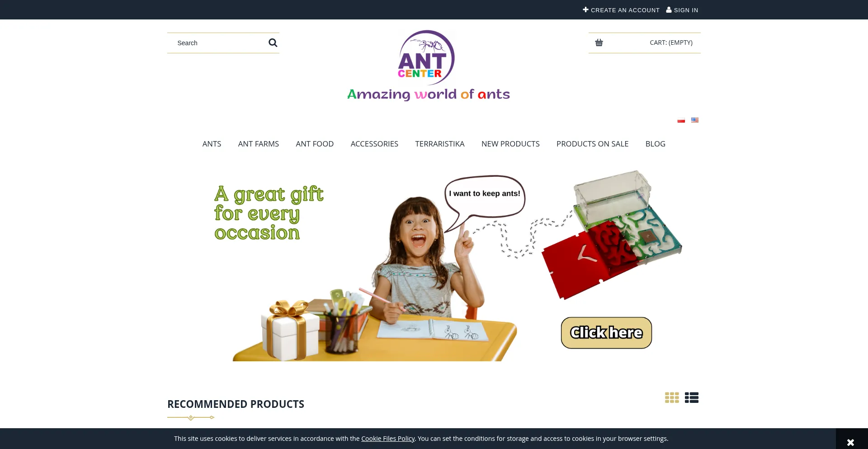Open the Ants menu
The height and width of the screenshot is (449, 868).
point(212,144)
